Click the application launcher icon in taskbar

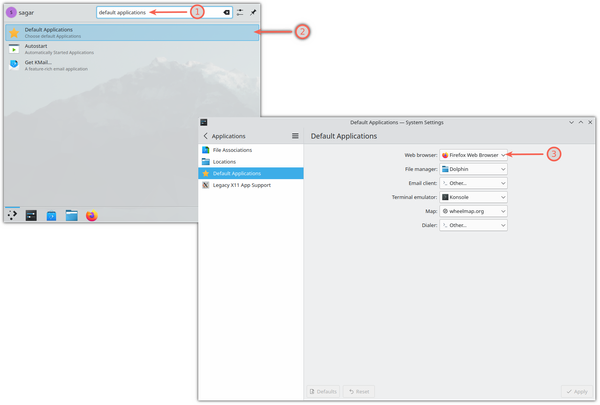(12, 215)
